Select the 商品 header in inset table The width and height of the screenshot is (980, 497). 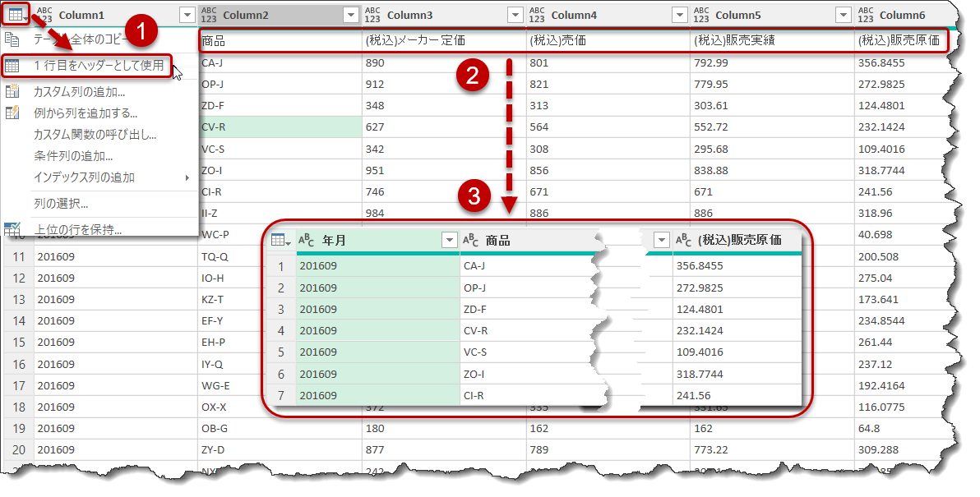(497, 241)
